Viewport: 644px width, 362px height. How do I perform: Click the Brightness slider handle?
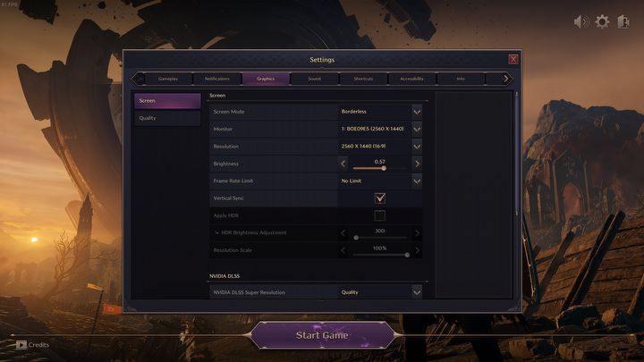tap(384, 168)
